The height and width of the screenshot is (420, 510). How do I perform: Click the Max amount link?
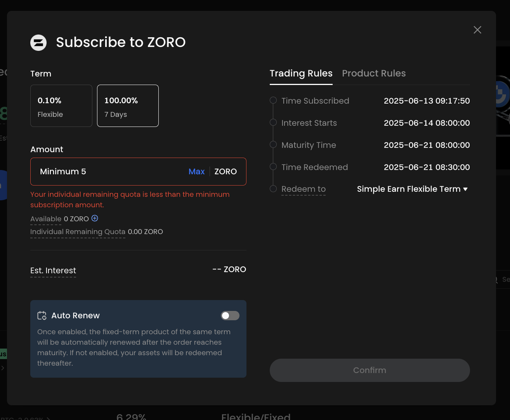pyautogui.click(x=196, y=172)
